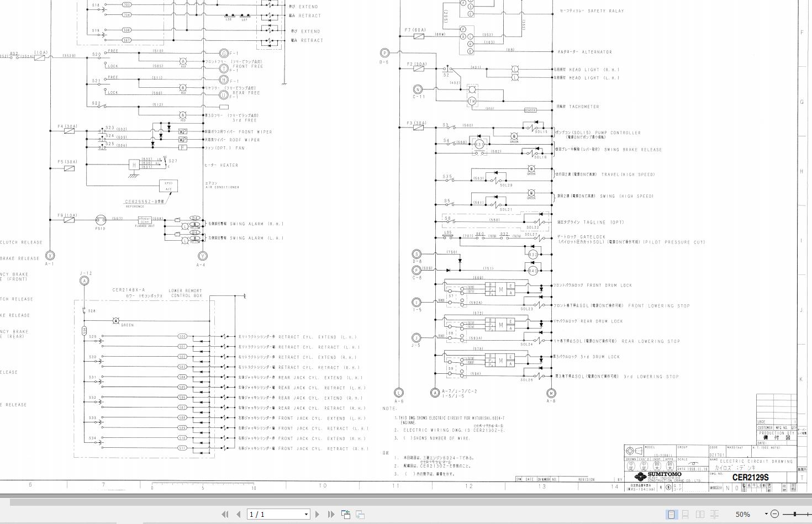The height and width of the screenshot is (524, 812).
Task: Click the REAR FREE label
Action: tap(246, 93)
